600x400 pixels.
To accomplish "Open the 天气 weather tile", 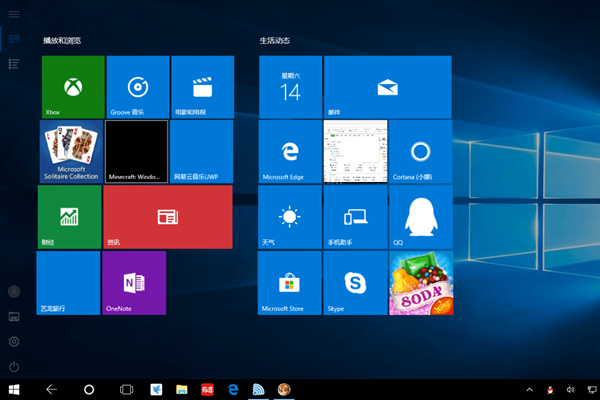I will coord(290,217).
